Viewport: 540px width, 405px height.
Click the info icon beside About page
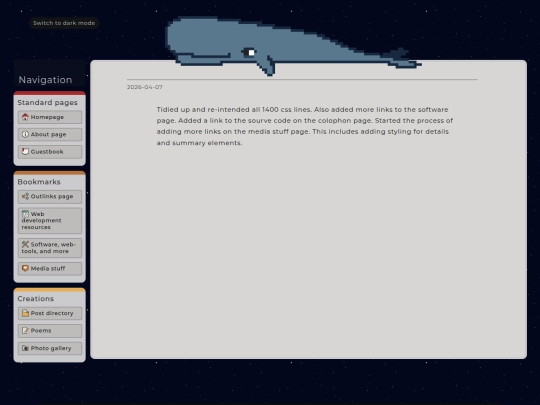point(25,134)
